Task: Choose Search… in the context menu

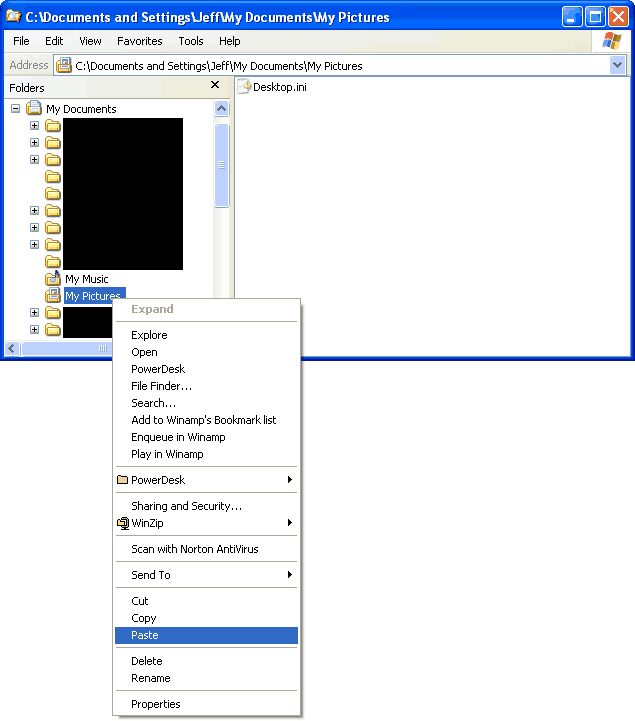Action: click(206, 403)
